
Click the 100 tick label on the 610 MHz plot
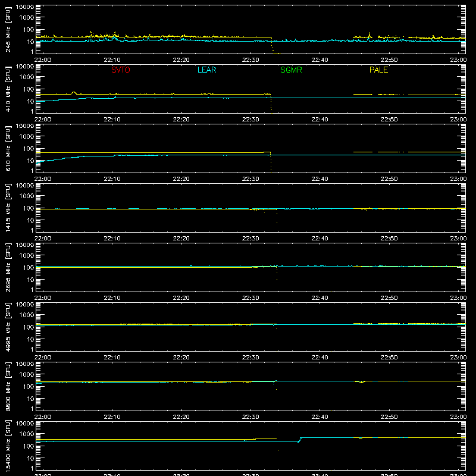29,148
